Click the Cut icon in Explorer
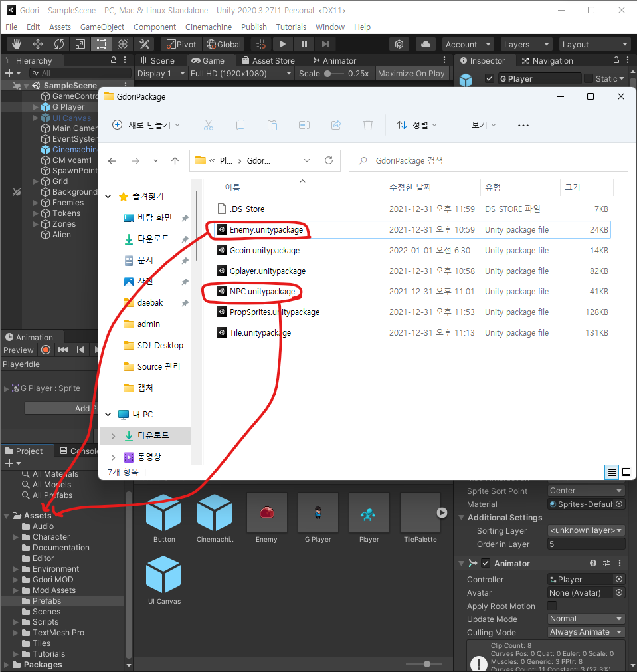Screen dimensions: 637x672 [208, 125]
